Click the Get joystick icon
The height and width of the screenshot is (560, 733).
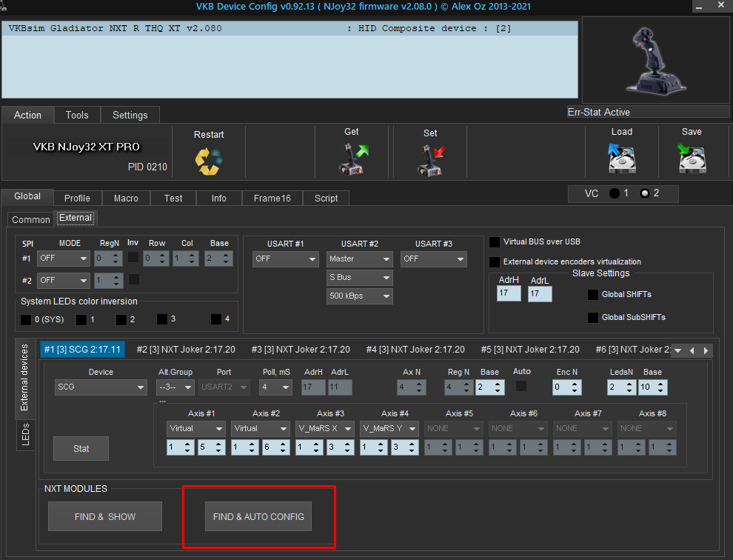pos(352,158)
